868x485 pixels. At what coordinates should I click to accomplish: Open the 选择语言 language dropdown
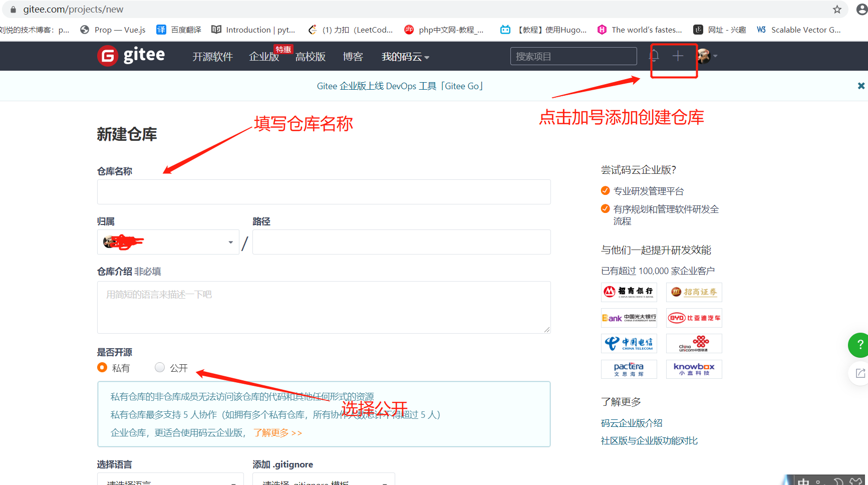170,481
